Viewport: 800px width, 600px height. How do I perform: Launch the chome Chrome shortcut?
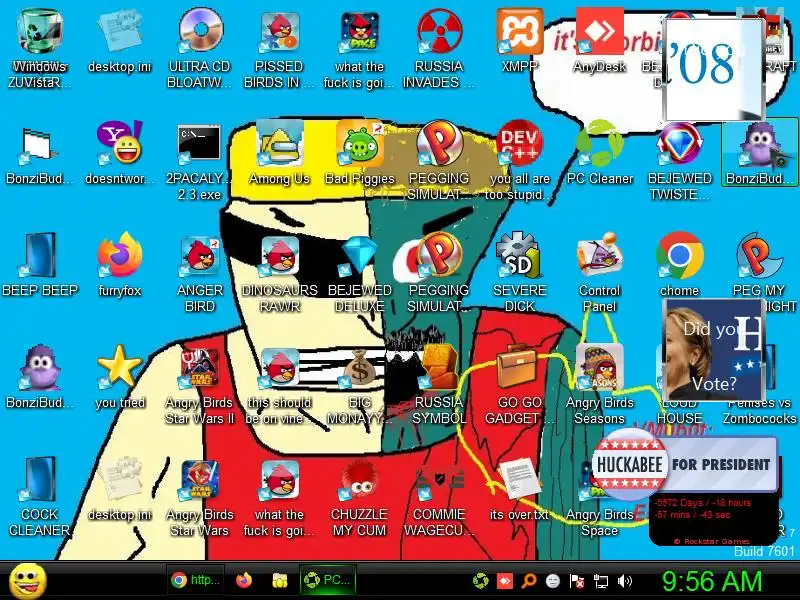pyautogui.click(x=679, y=255)
